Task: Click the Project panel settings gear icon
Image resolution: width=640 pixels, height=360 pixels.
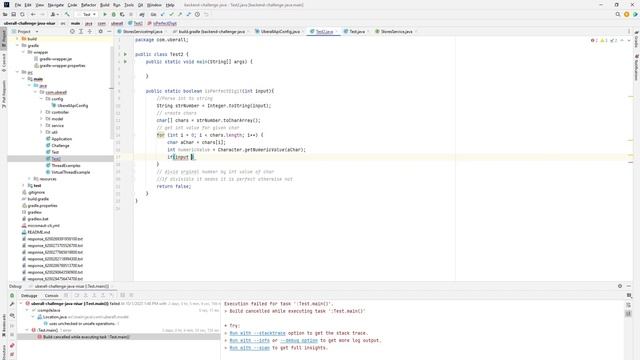Action: [100, 31]
